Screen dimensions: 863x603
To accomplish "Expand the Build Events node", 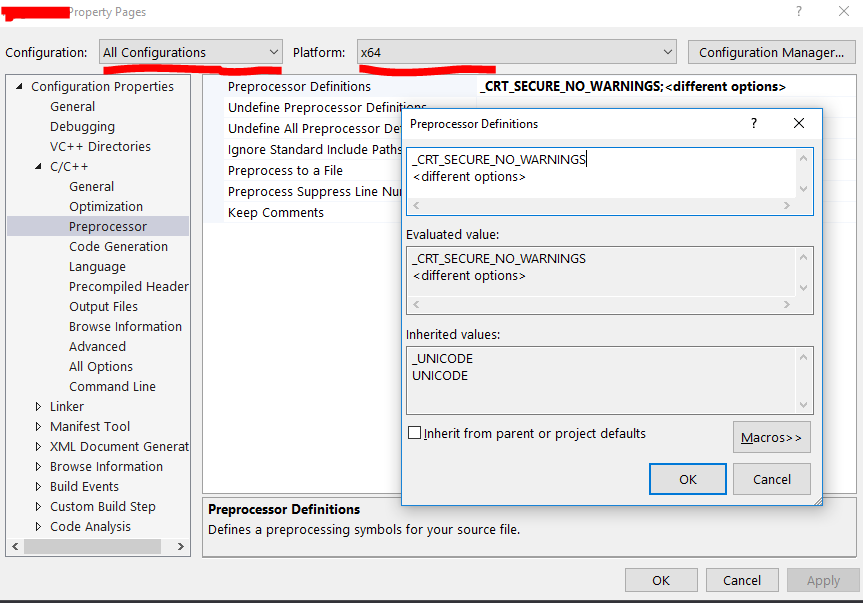I will tap(38, 486).
